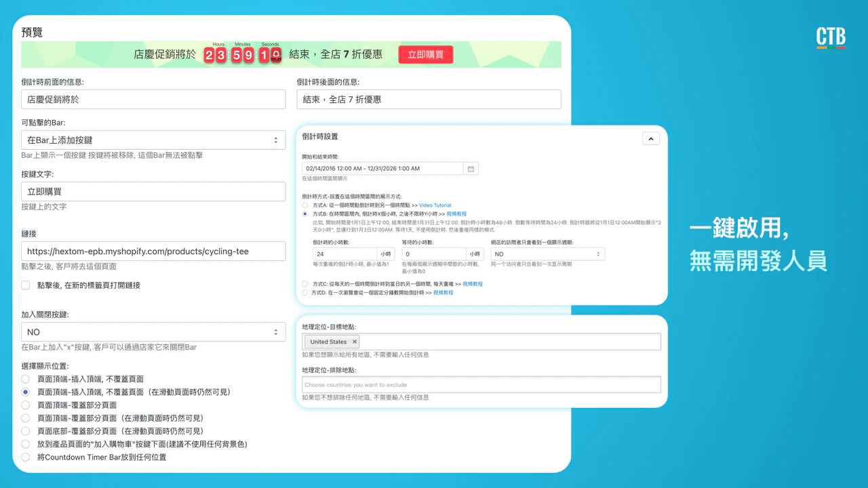The height and width of the screenshot is (488, 868).
Task: Click the 店慶促銷將於 preview bar text
Action: click(x=165, y=55)
